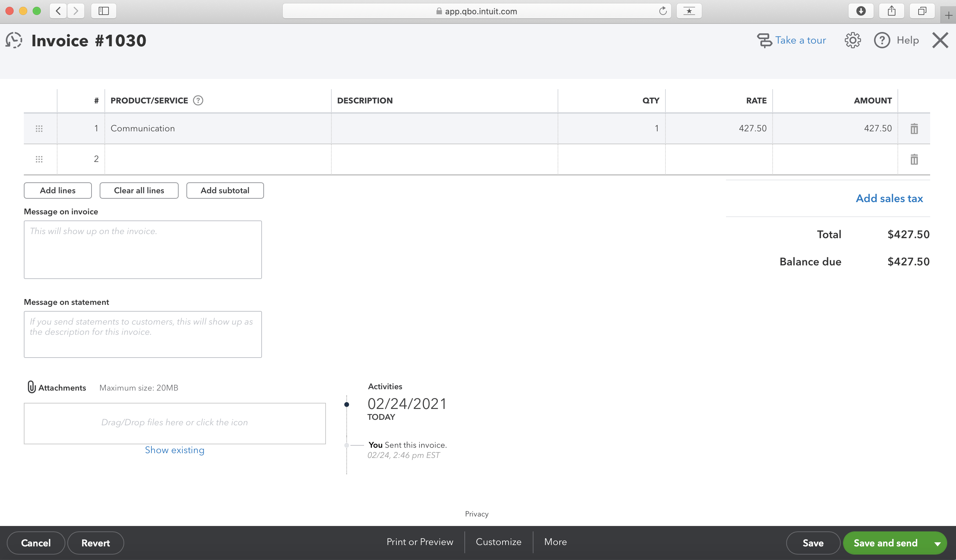Close the invoice with the X
The image size is (956, 560).
coord(940,40)
